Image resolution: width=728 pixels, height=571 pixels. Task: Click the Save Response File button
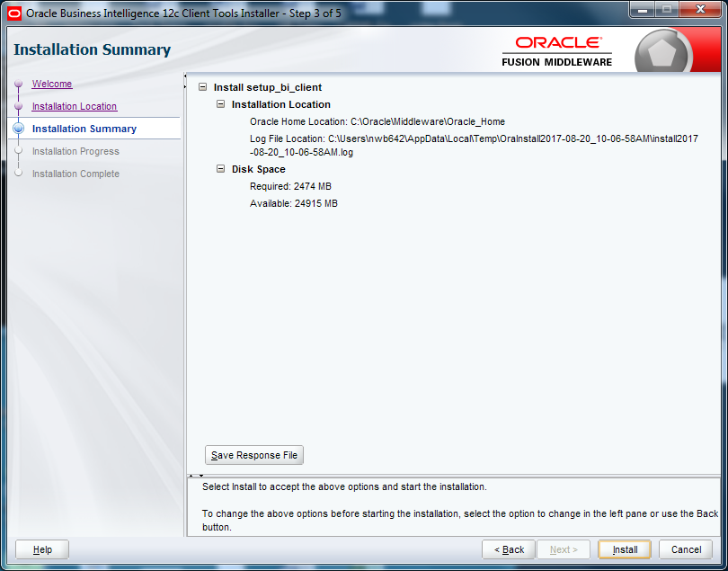(x=253, y=454)
